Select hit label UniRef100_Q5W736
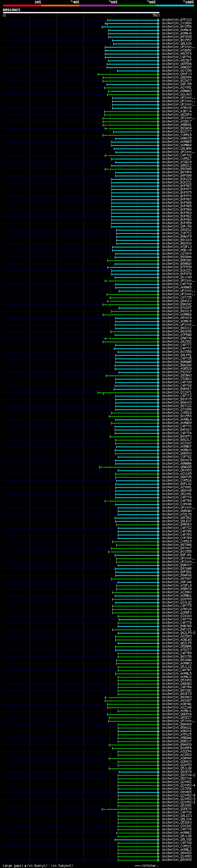 tap(177, 338)
